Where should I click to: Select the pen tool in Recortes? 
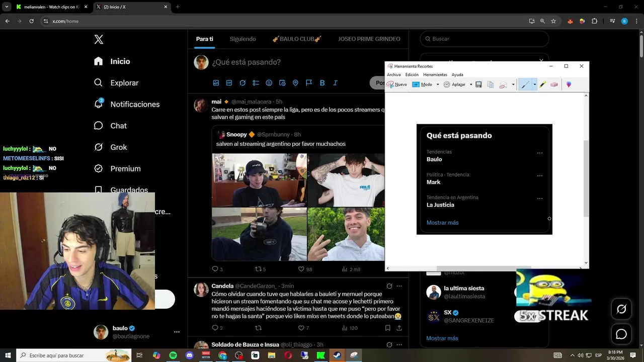(x=525, y=84)
